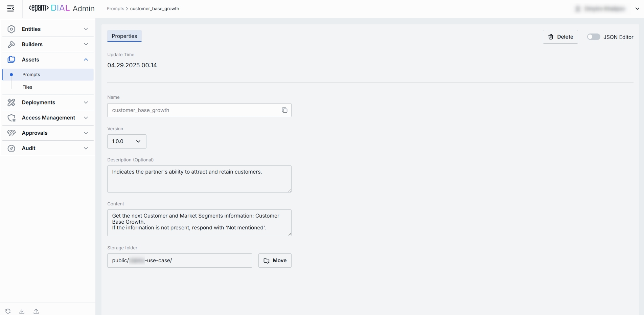Screen dimensions: 644x315
Task: Select Files in the Assets menu
Action: pyautogui.click(x=27, y=87)
